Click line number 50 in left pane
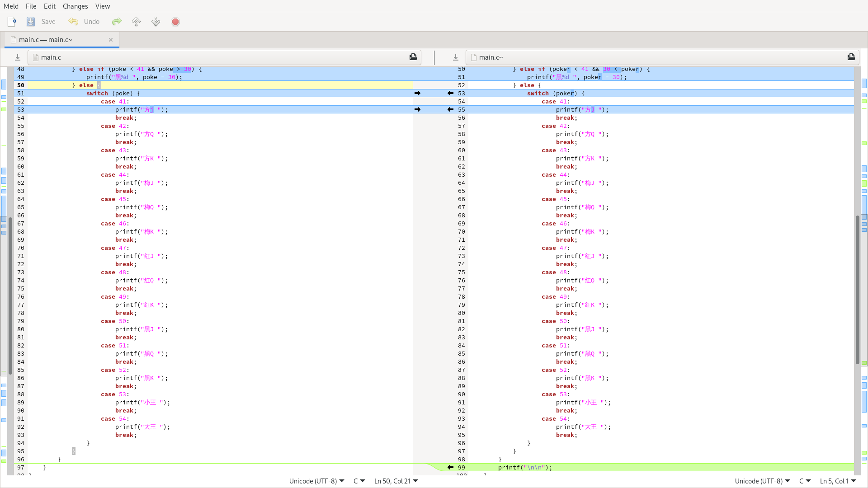 click(21, 85)
